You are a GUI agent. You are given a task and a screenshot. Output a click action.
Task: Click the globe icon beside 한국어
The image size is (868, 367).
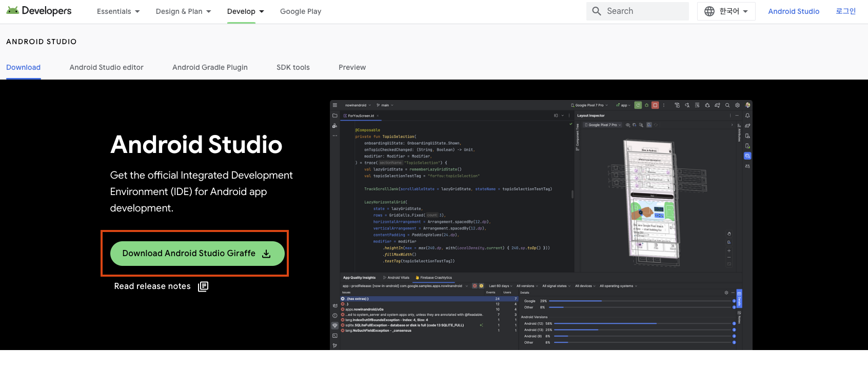pos(709,11)
